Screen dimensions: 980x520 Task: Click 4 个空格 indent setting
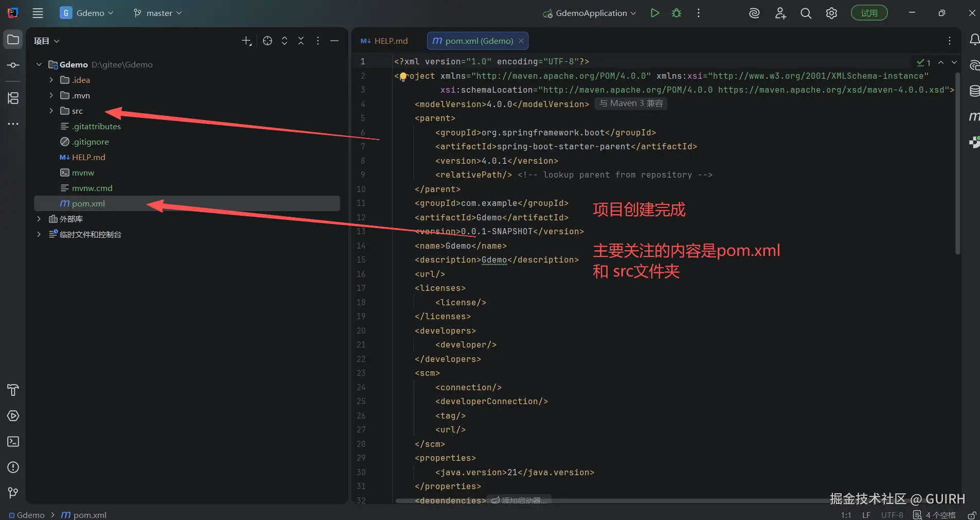tap(940, 515)
